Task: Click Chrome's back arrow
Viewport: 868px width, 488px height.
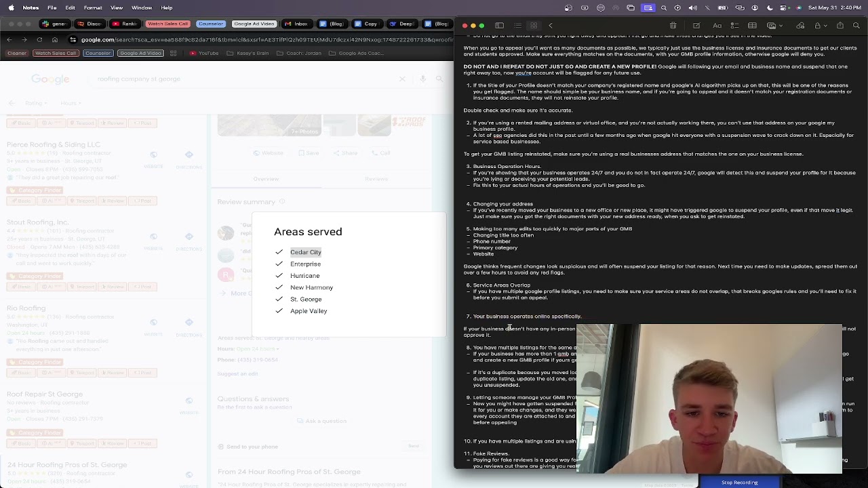Action: 9,40
